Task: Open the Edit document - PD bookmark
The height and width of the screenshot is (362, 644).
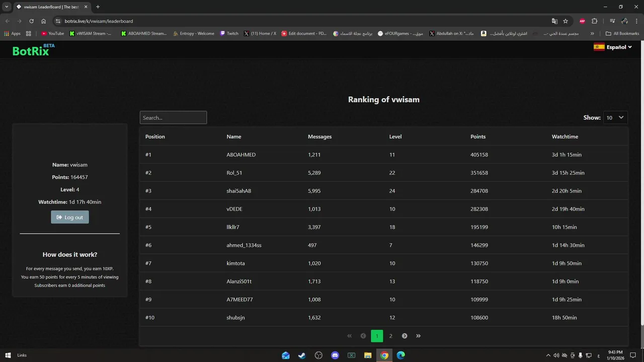Action: [304, 34]
